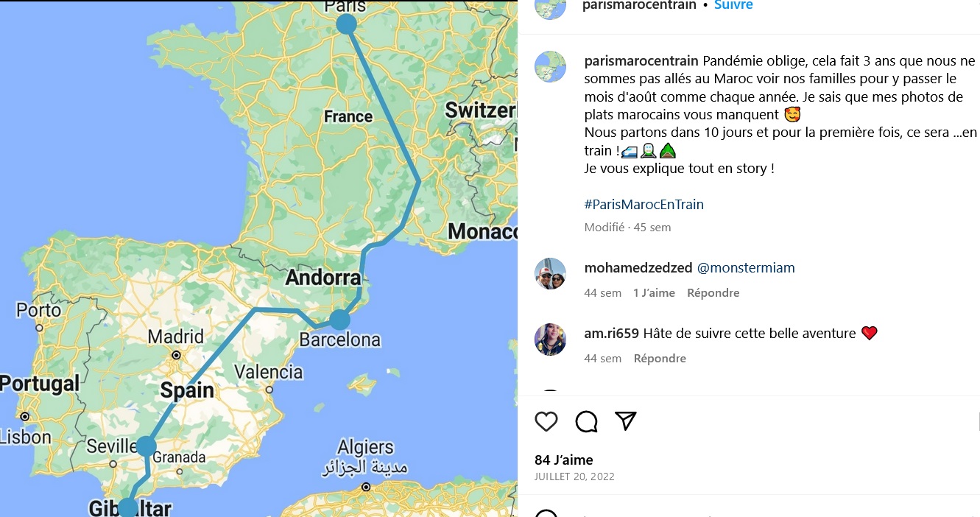Click the Barcelona marker on map image
This screenshot has height=517, width=980.
(x=339, y=320)
